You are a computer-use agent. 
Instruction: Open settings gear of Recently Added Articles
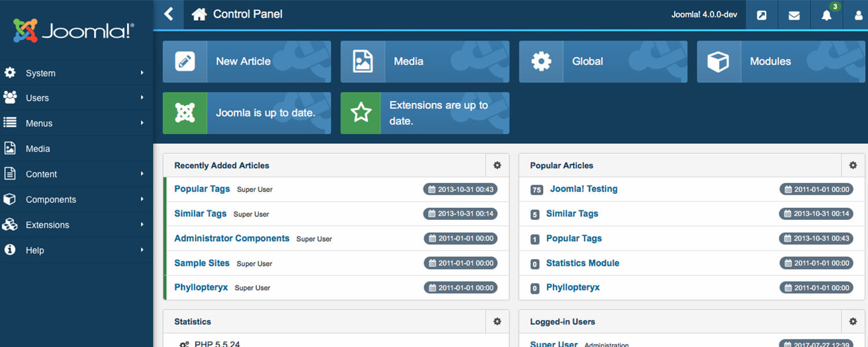pos(497,165)
